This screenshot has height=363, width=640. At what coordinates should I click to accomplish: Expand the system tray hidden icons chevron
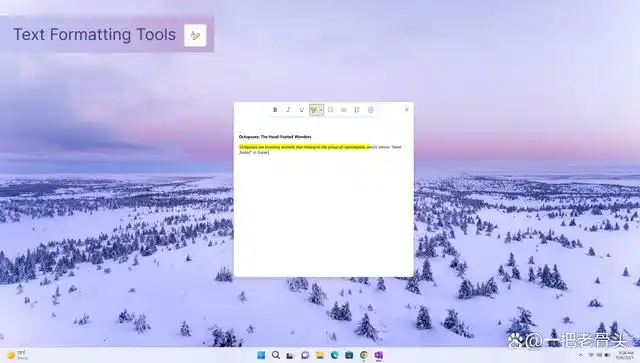(x=580, y=355)
